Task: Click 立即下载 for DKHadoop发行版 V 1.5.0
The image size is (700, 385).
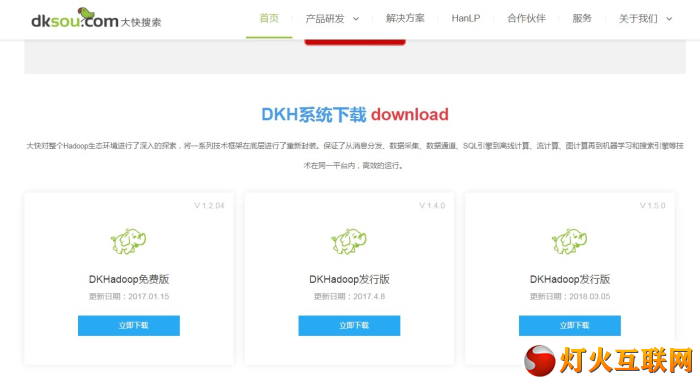Action: 570,326
